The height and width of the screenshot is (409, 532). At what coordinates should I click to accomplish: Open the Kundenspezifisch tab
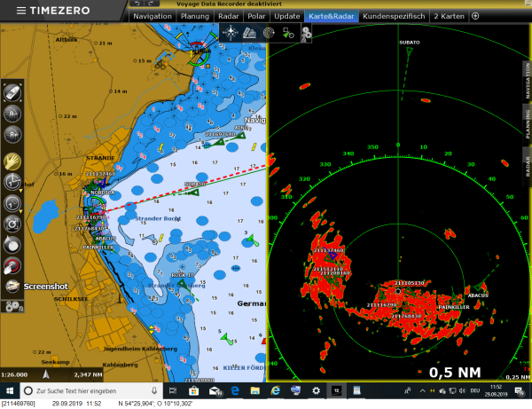pos(394,16)
